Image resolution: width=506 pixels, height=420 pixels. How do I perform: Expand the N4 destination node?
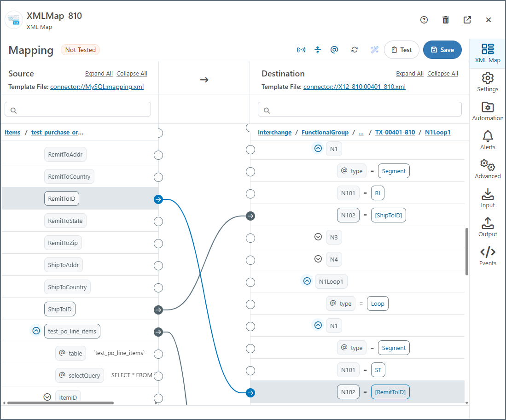pos(318,259)
